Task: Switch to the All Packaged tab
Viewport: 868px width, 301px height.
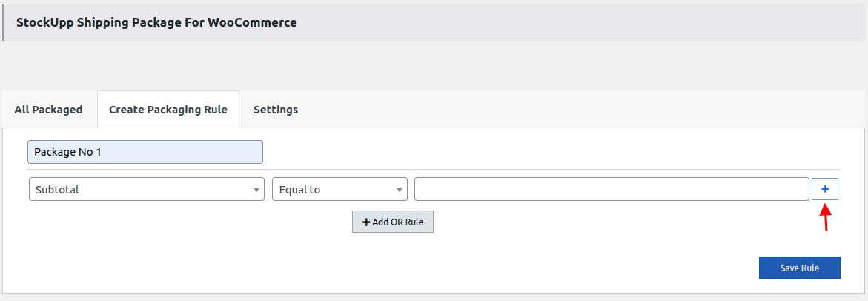Action: tap(48, 110)
